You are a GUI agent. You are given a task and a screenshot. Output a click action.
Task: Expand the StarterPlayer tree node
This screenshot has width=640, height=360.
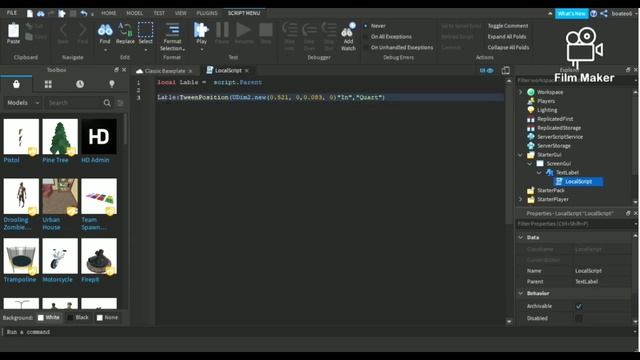[520, 200]
